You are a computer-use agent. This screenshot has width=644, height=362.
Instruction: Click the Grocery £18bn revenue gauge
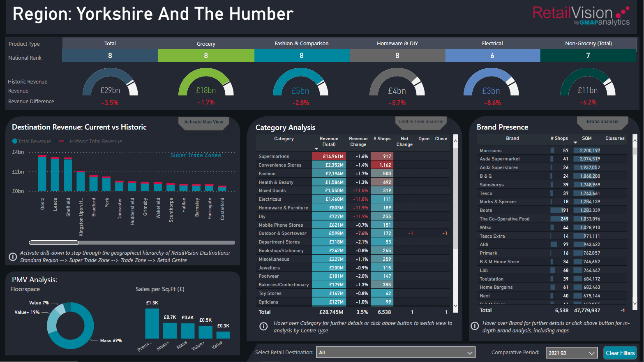(206, 82)
